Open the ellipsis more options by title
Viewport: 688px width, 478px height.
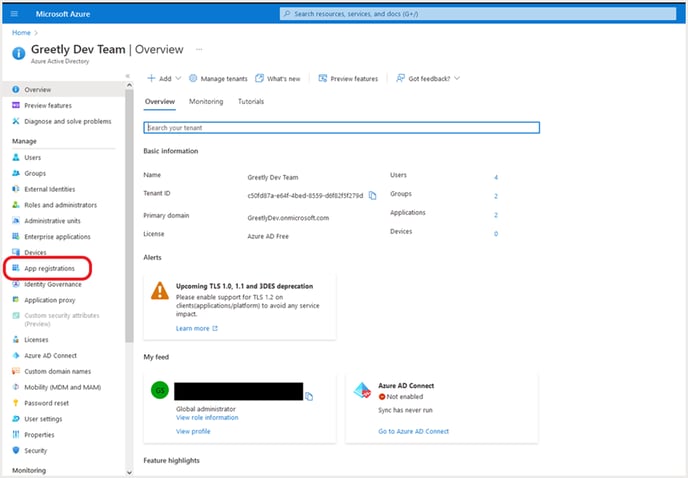pyautogui.click(x=199, y=49)
